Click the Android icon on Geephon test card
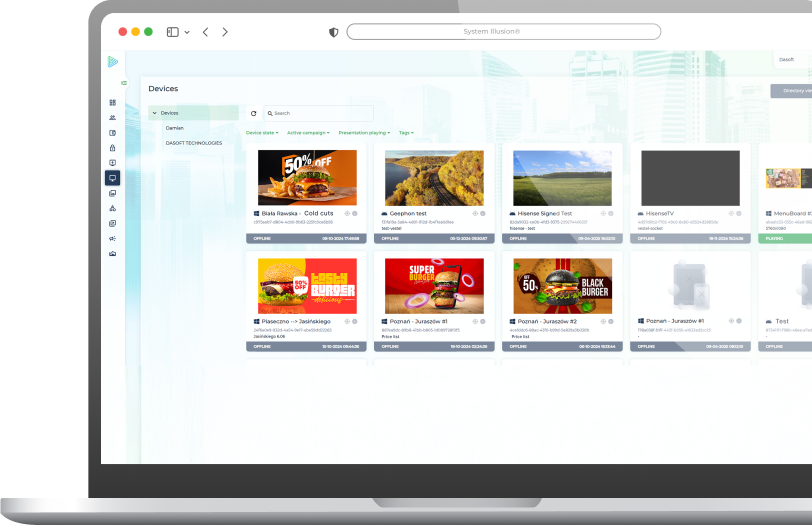 point(384,213)
